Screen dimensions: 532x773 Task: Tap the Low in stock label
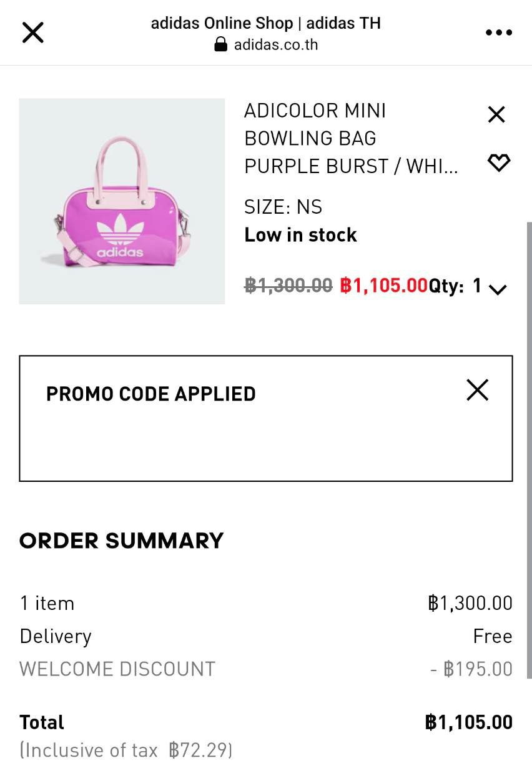pos(300,235)
